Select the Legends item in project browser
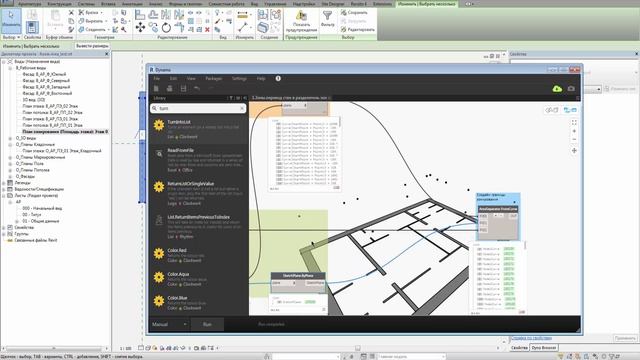This screenshot has height=360, width=640. coord(22,183)
